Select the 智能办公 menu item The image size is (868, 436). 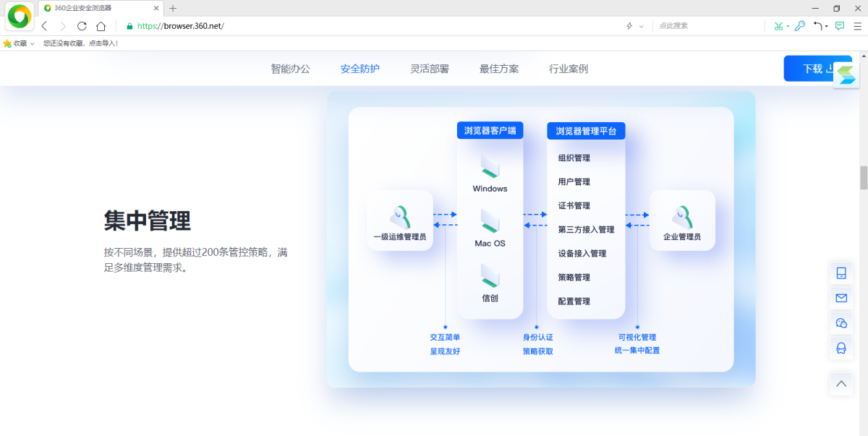289,69
